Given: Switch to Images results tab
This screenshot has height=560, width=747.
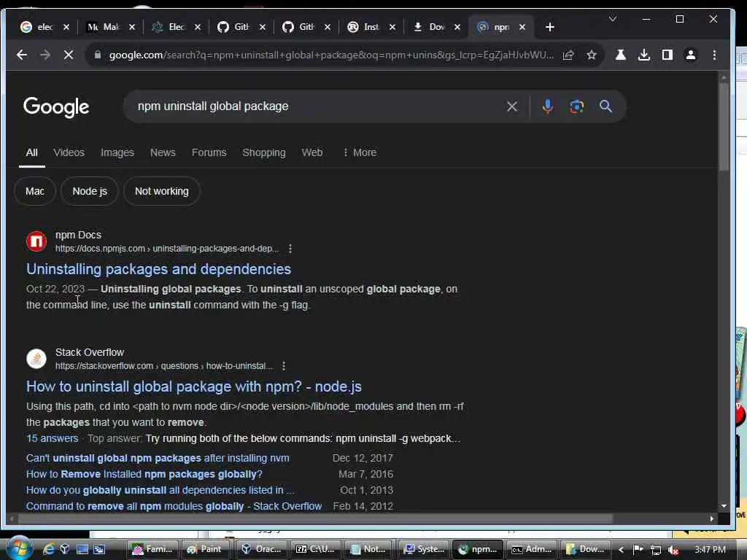Looking at the screenshot, I should (117, 152).
